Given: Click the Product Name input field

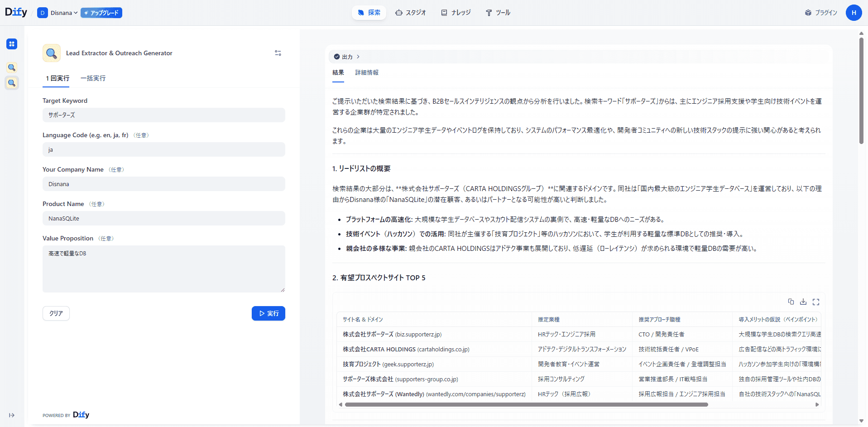Looking at the screenshot, I should click(x=164, y=218).
